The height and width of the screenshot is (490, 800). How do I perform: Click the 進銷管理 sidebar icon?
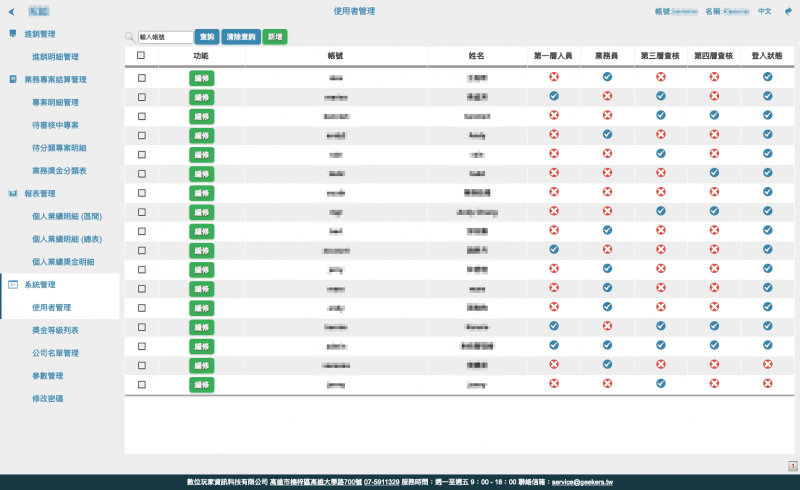pyautogui.click(x=13, y=34)
